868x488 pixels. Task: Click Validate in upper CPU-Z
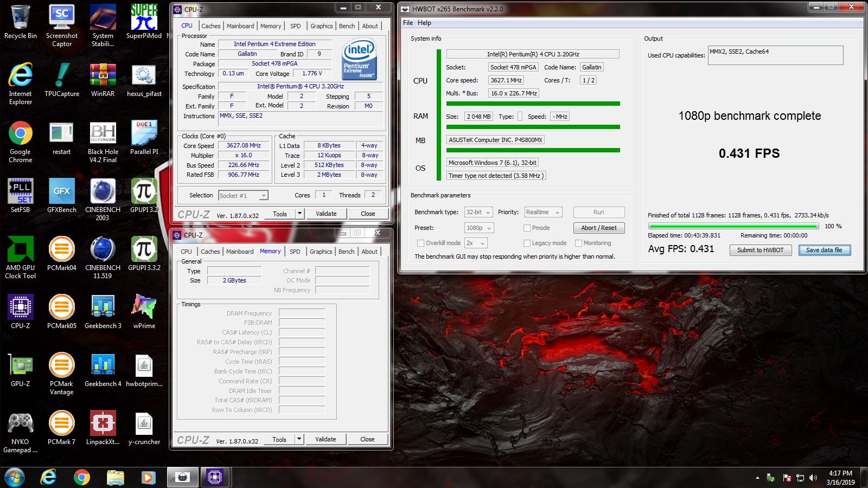(326, 214)
